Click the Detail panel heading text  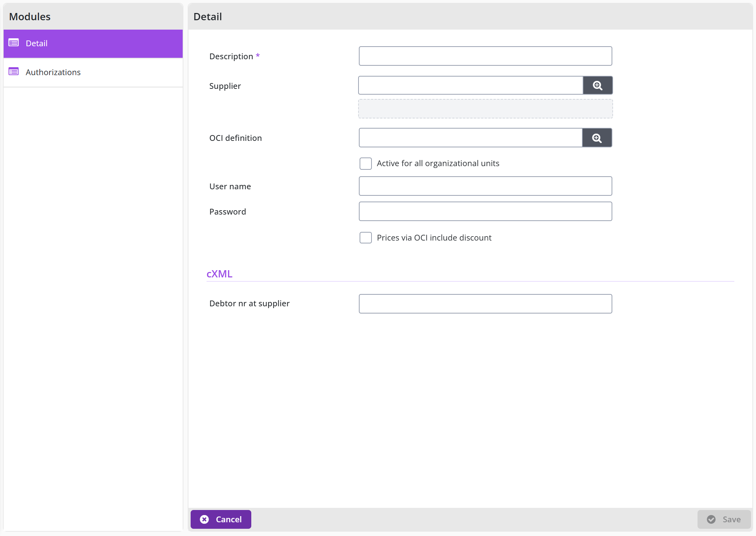tap(208, 17)
